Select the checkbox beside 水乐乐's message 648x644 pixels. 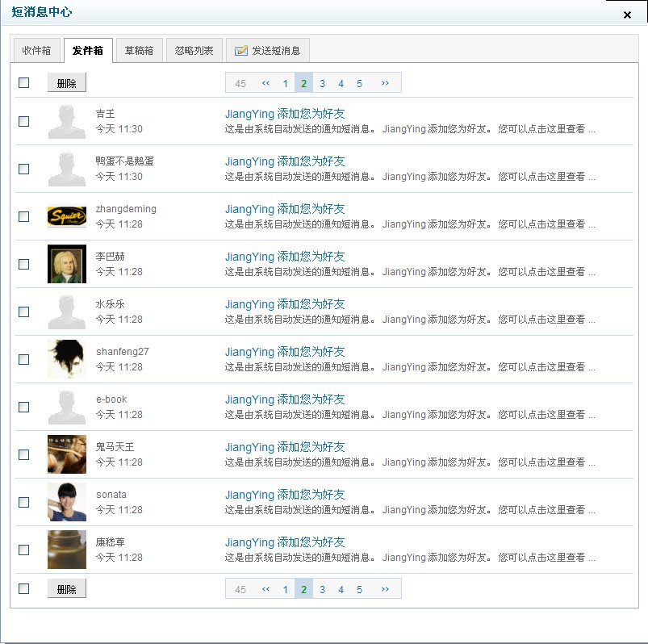coord(24,312)
